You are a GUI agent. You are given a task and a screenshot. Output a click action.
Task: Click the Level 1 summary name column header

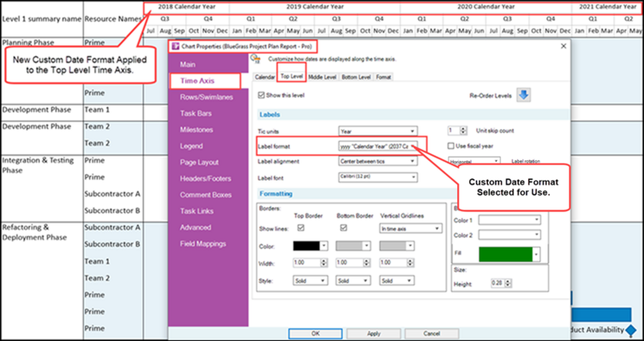42,19
